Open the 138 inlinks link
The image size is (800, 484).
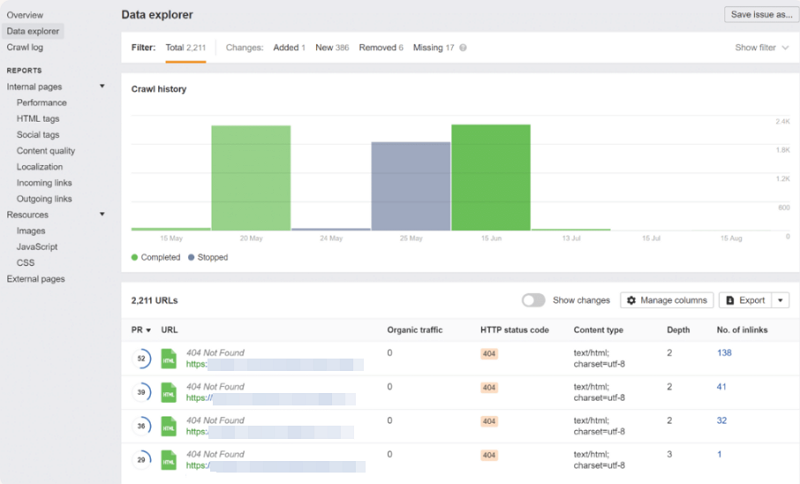[x=725, y=353]
